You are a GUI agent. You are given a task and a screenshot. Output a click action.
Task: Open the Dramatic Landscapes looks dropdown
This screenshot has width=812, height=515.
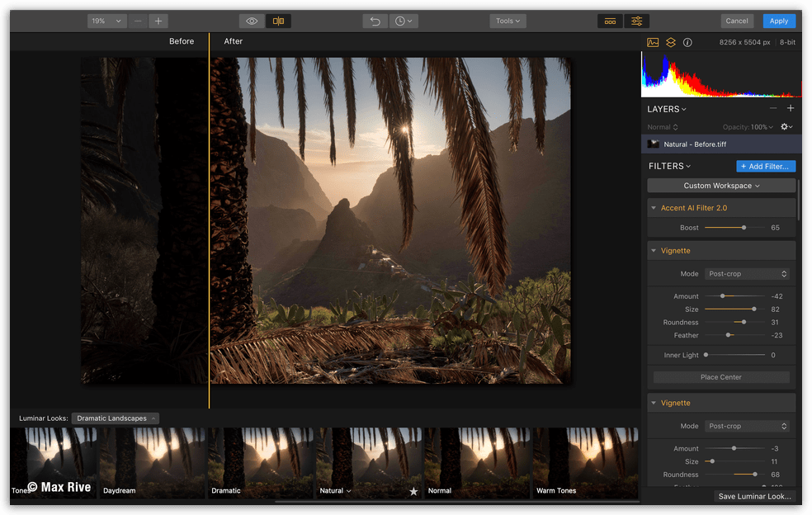pos(115,418)
